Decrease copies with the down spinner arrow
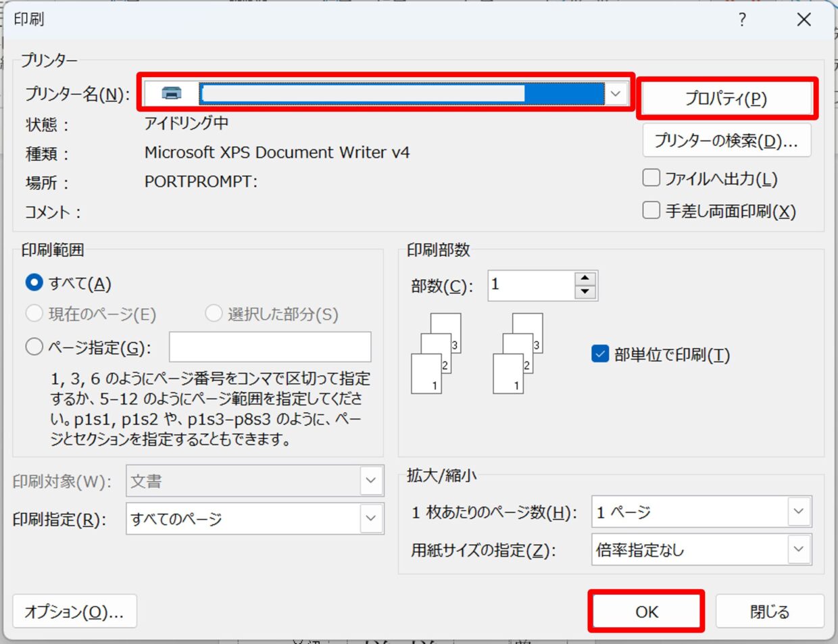This screenshot has width=838, height=644. click(585, 293)
